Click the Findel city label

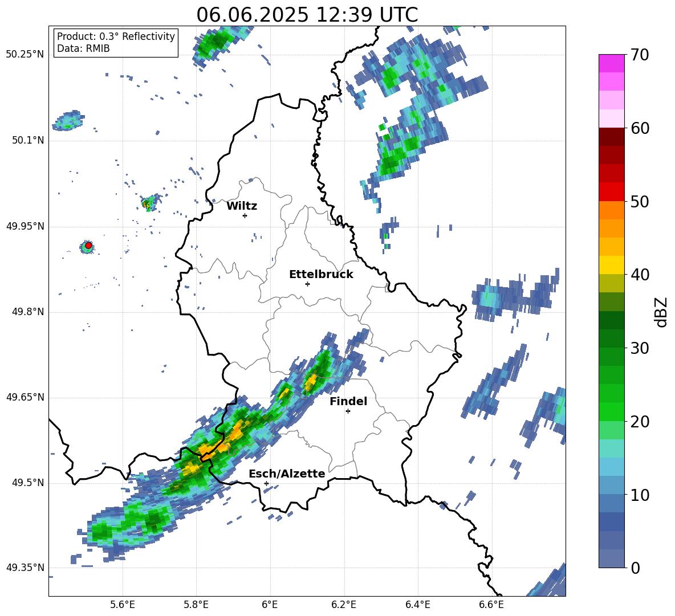(348, 401)
